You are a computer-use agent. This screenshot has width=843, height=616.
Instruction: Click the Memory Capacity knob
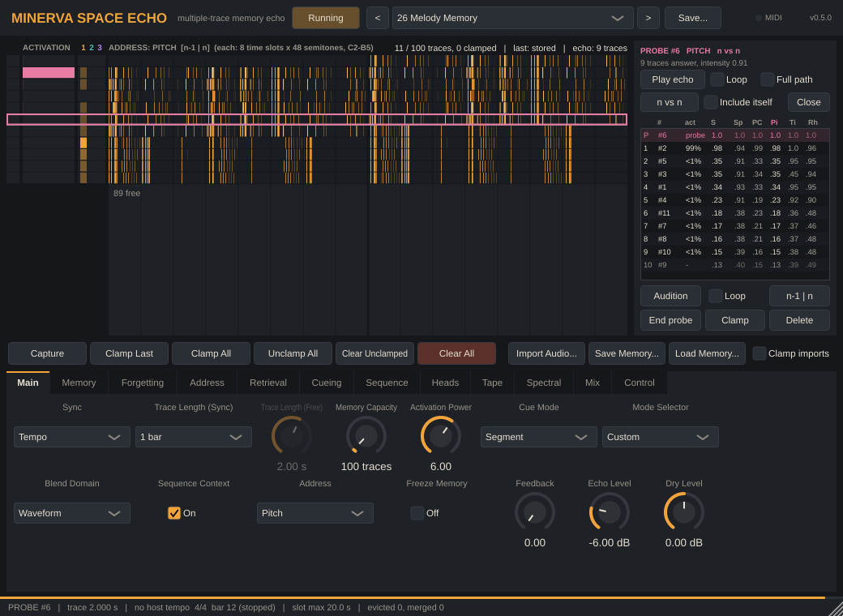366,436
